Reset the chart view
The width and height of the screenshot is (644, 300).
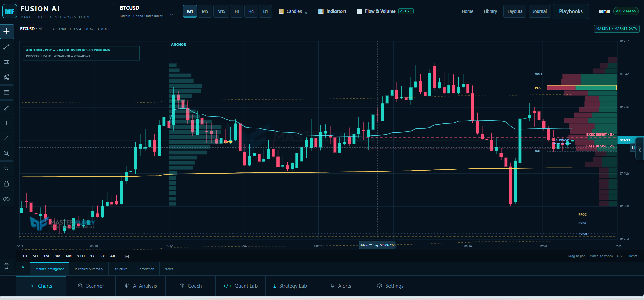coord(633,256)
